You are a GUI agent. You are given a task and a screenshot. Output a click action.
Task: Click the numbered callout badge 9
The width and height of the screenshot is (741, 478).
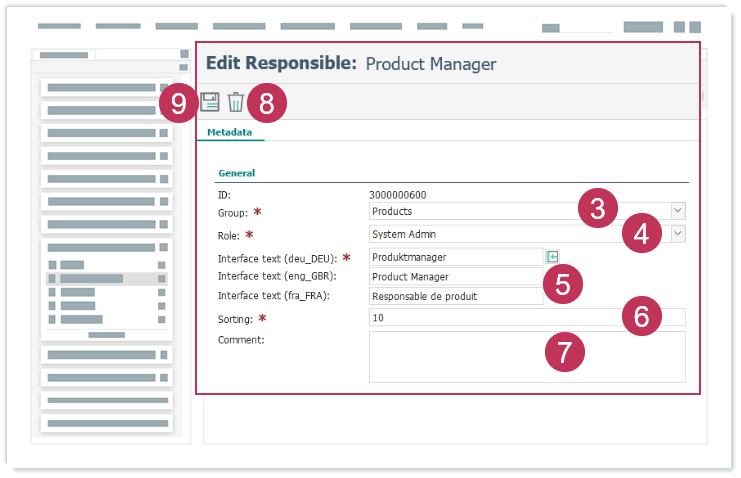click(x=178, y=103)
